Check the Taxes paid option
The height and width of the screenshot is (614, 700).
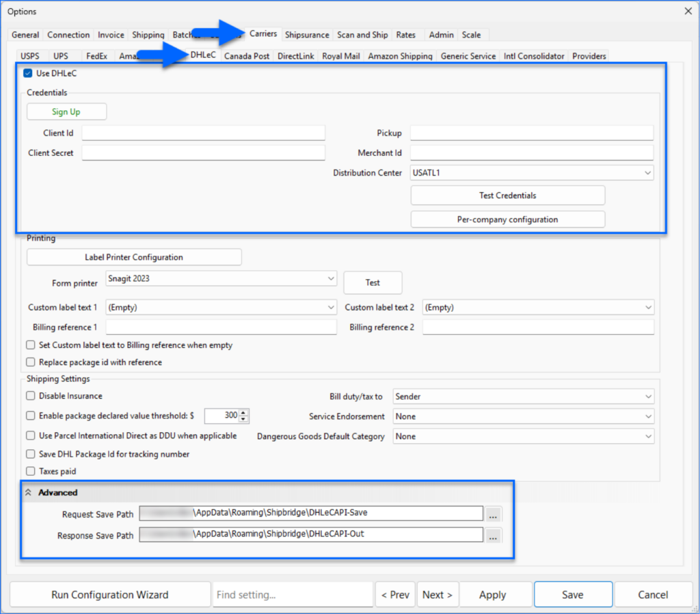[30, 471]
